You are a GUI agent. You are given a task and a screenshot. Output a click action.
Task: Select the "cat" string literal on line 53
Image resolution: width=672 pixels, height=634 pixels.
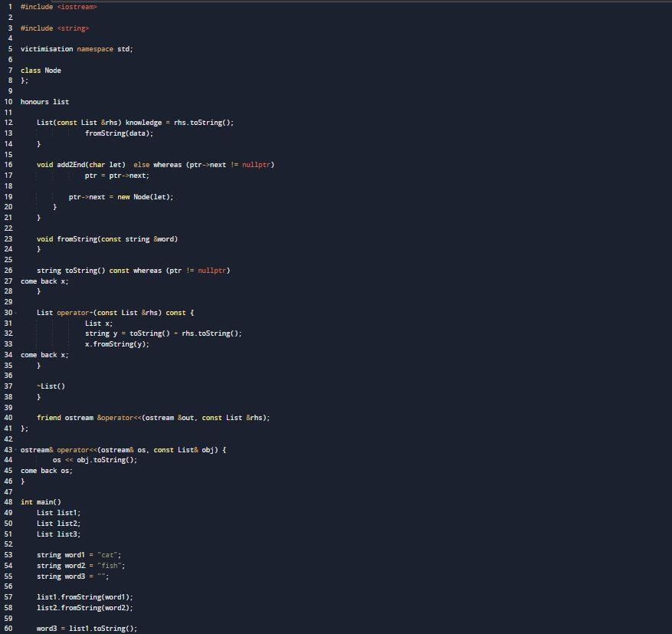pos(107,554)
